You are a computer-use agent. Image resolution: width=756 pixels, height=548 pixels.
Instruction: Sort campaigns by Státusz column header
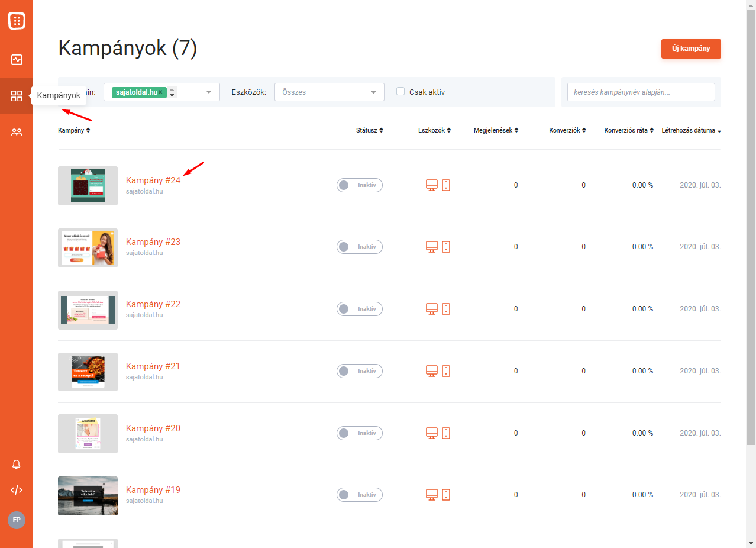pos(369,130)
